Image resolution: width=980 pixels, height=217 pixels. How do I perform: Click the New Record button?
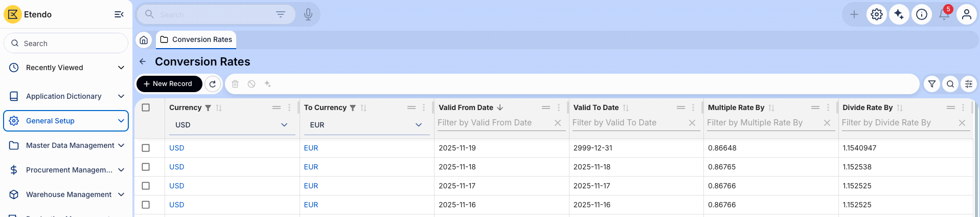[x=169, y=84]
